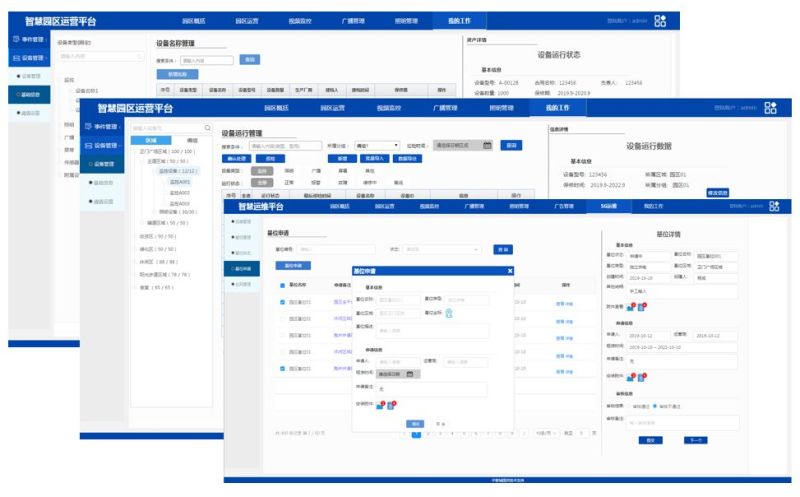Uncheck the first row checkbox in 基位 table
The height and width of the screenshot is (497, 800).
[283, 301]
